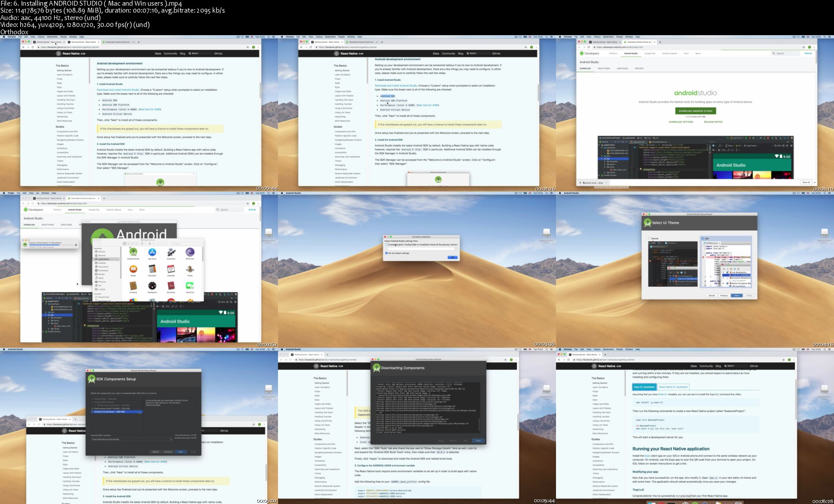Image resolution: width=834 pixels, height=504 pixels.
Task: Click the App Store icon in Finder
Action: point(152,252)
